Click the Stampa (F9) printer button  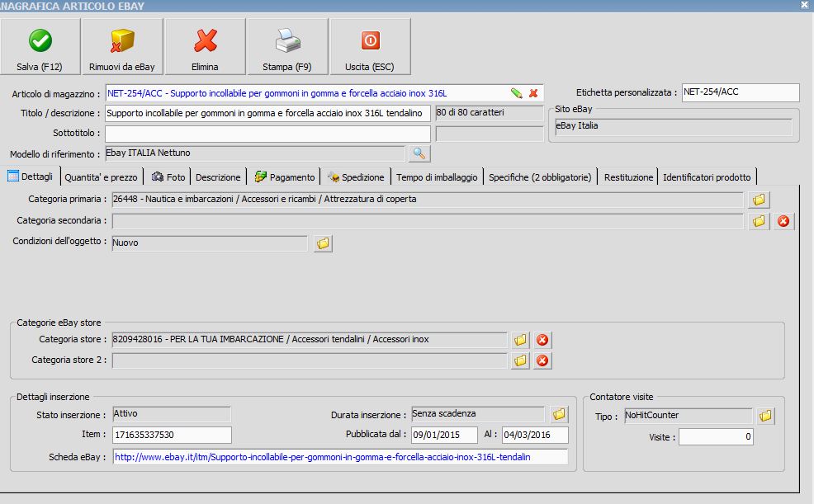[287, 47]
